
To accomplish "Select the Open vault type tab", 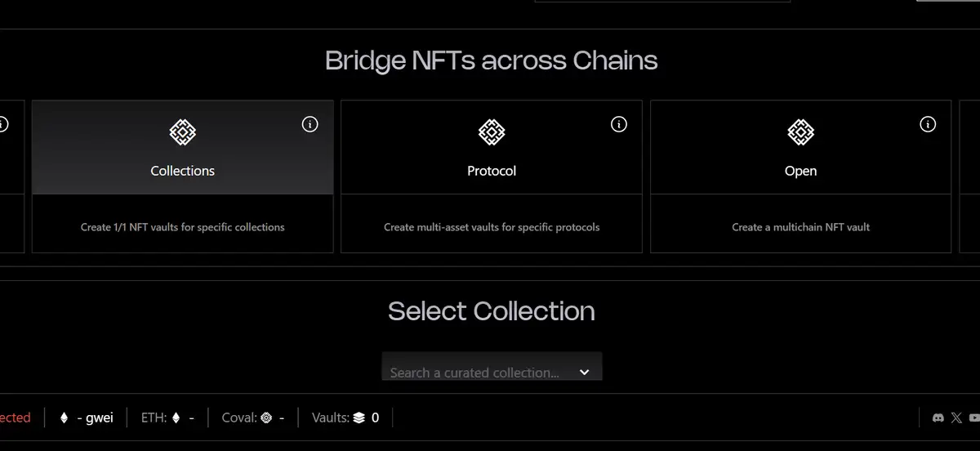I will pos(800,171).
